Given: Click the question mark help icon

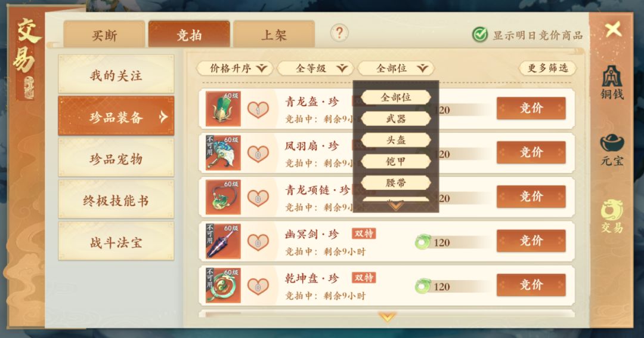Looking at the screenshot, I should click(339, 33).
